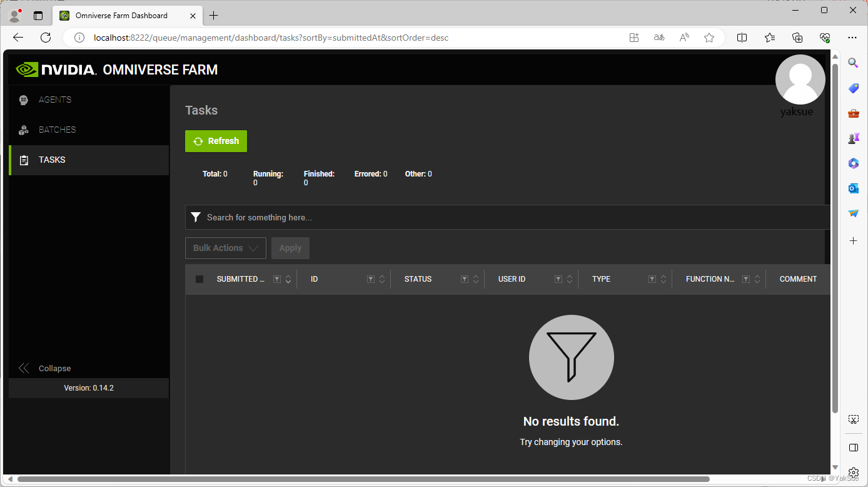This screenshot has height=487, width=868.
Task: Open filter for Type column
Action: (652, 279)
